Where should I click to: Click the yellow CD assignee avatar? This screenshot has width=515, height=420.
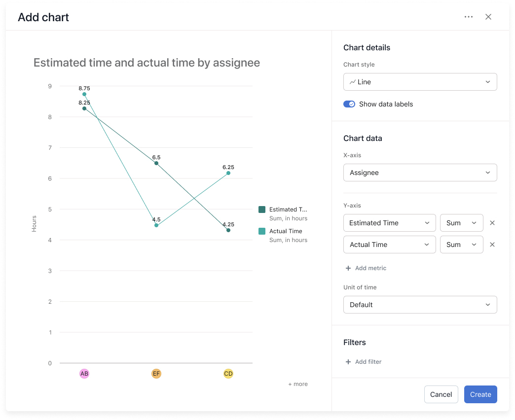[x=228, y=374]
